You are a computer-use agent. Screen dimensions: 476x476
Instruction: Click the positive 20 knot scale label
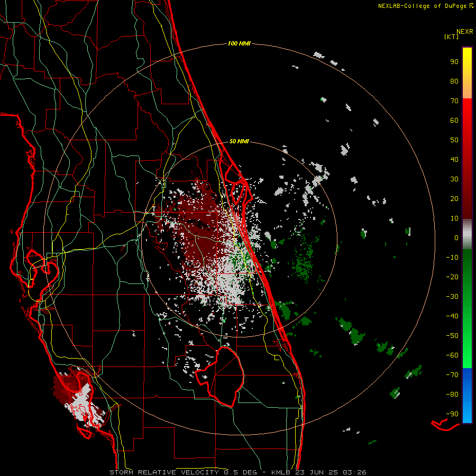coord(454,198)
